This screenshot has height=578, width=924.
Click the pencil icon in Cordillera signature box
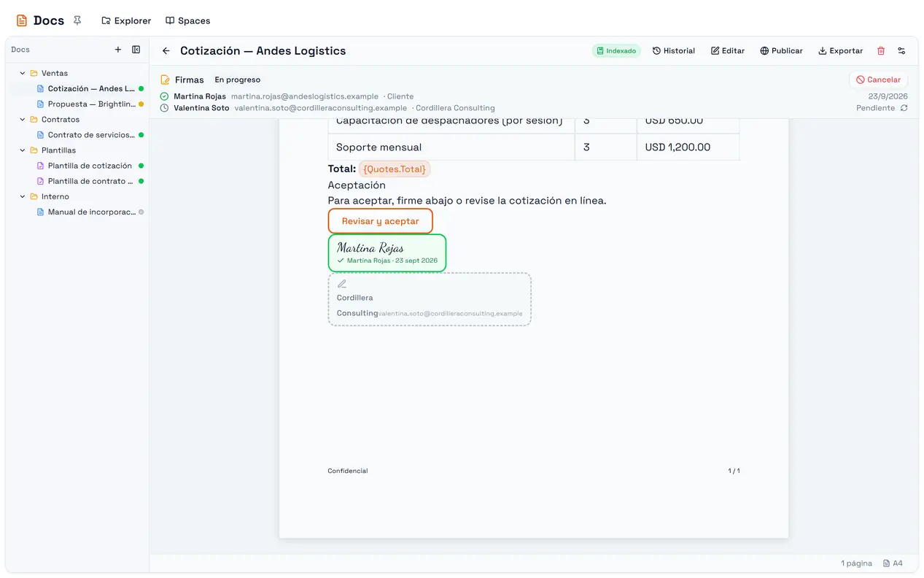[x=342, y=284]
